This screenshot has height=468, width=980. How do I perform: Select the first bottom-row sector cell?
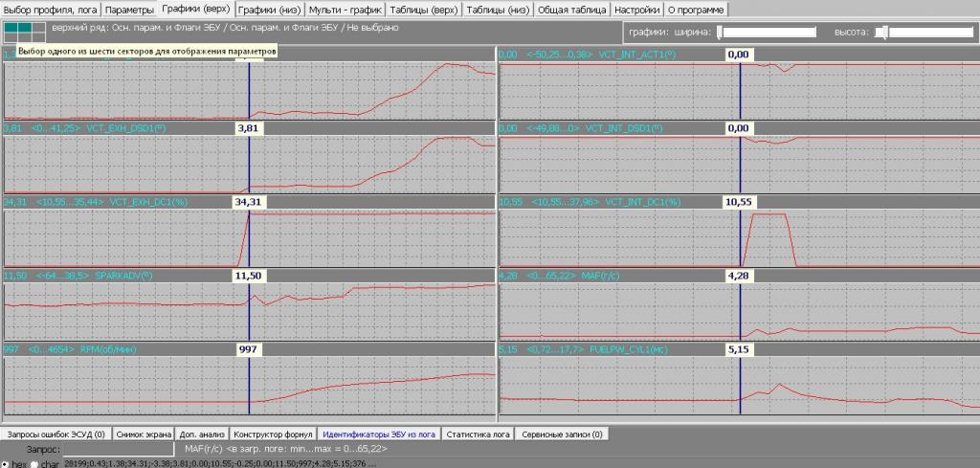[x=11, y=37]
